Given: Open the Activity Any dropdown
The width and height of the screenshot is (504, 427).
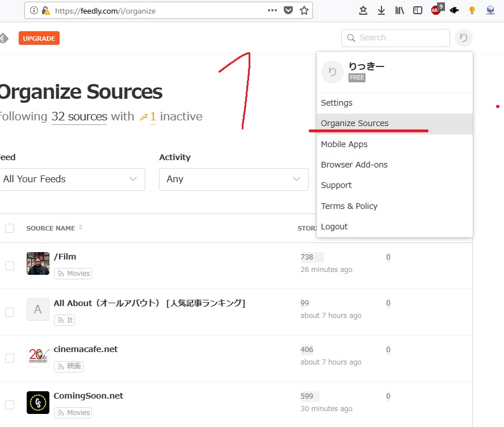Looking at the screenshot, I should point(234,179).
